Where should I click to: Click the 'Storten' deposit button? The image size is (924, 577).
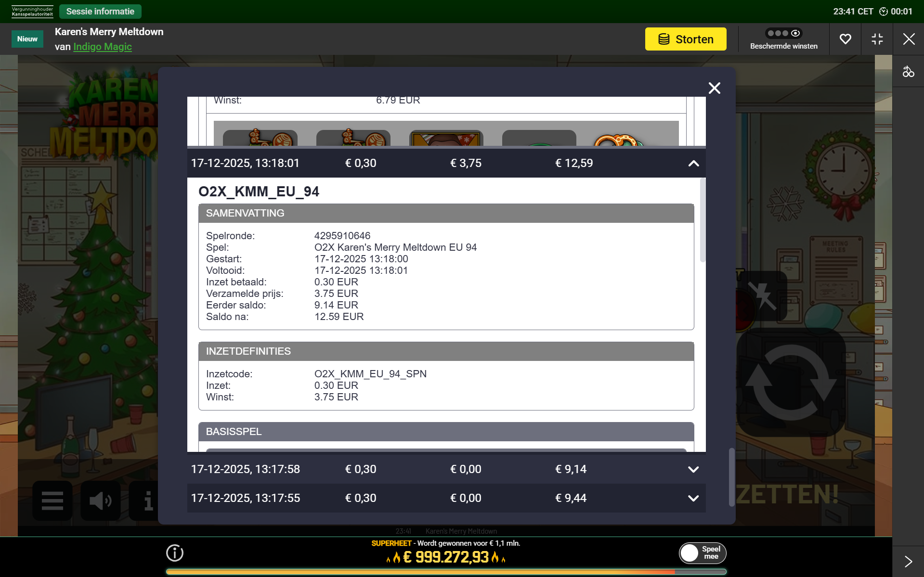(685, 39)
